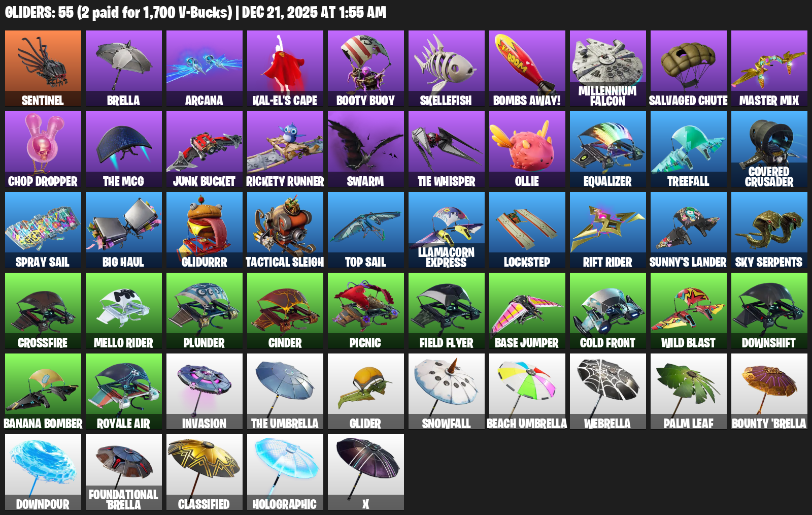
Task: Select the Llamacorn Express glider
Action: coord(447,230)
